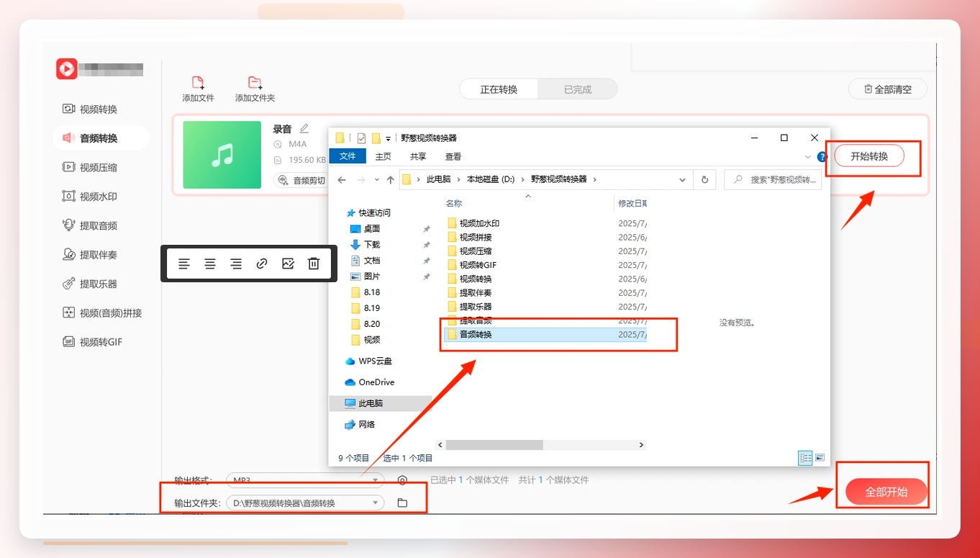Click the Explorer back arrow
Viewport: 980px width, 558px height.
tap(342, 179)
